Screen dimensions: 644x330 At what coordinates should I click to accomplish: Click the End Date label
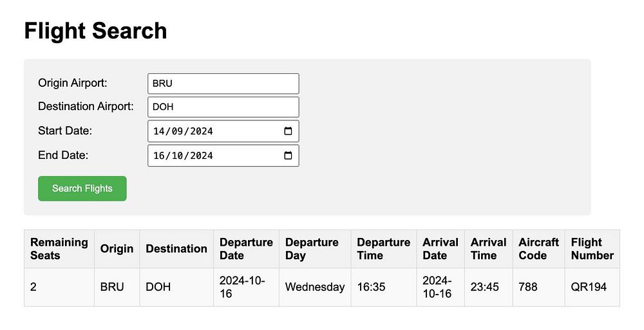pyautogui.click(x=63, y=155)
